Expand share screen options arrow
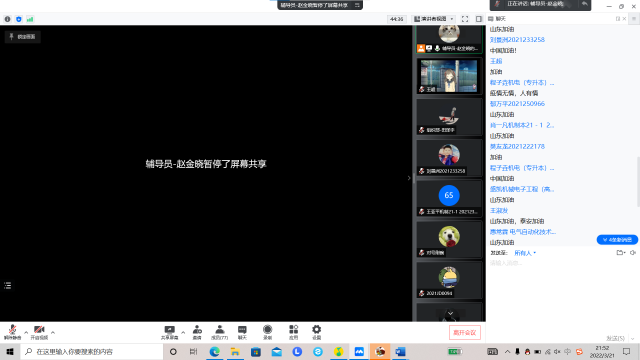Screen dimensions: 640x360 [x=183, y=332]
